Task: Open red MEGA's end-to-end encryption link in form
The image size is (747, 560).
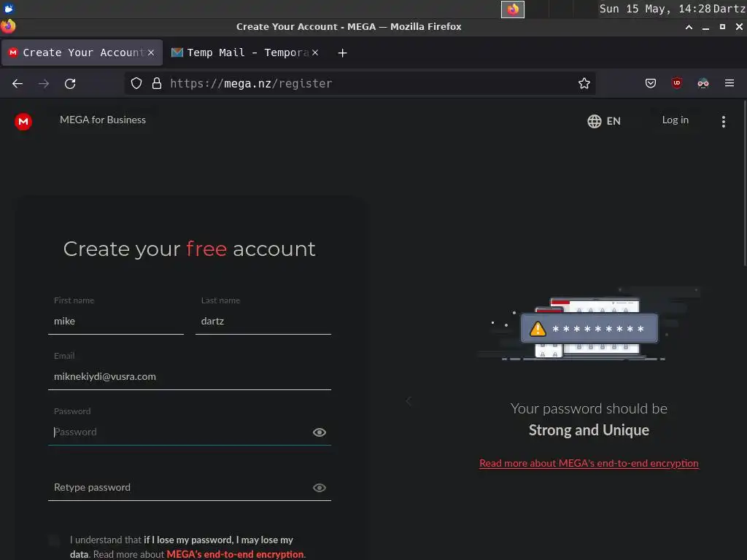Action: 235,554
